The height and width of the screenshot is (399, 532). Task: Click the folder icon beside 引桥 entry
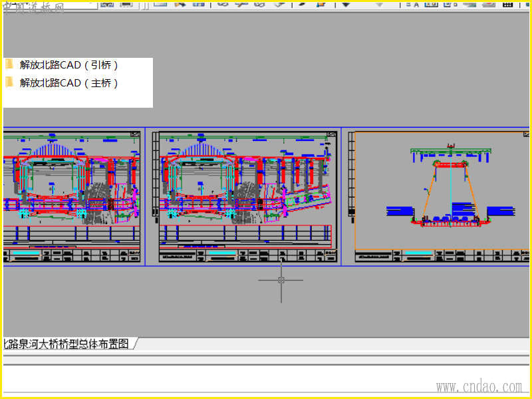pos(9,65)
